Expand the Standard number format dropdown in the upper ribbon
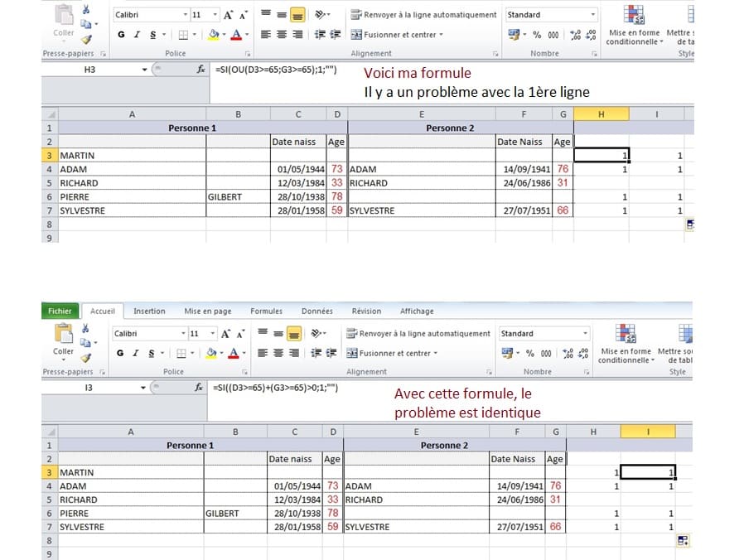This screenshot has width=744, height=560. pyautogui.click(x=592, y=15)
